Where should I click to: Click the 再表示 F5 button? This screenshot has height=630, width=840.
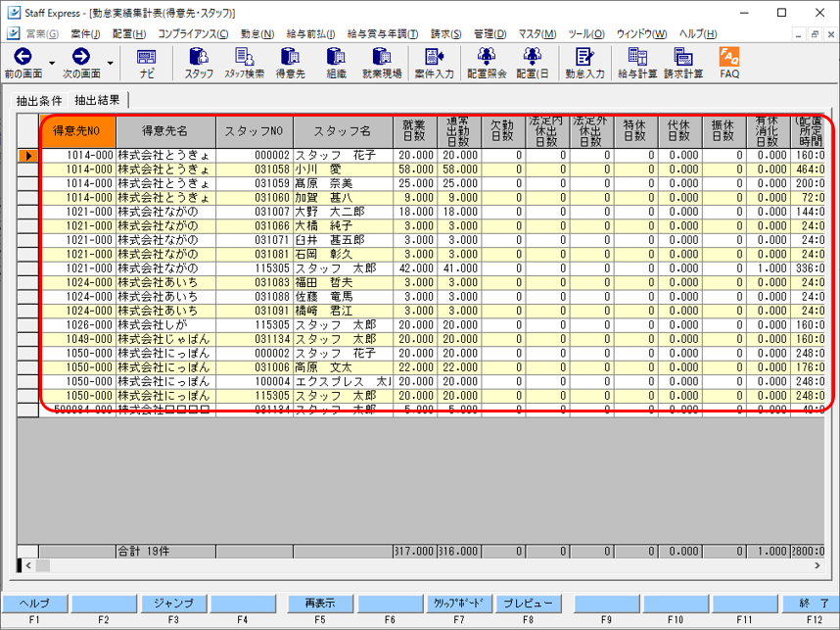pos(320,604)
